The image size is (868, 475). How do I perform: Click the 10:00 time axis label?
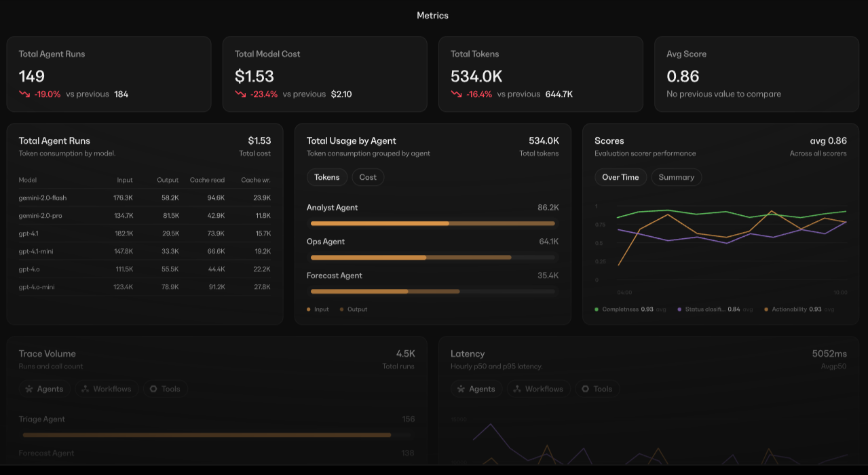coord(840,292)
